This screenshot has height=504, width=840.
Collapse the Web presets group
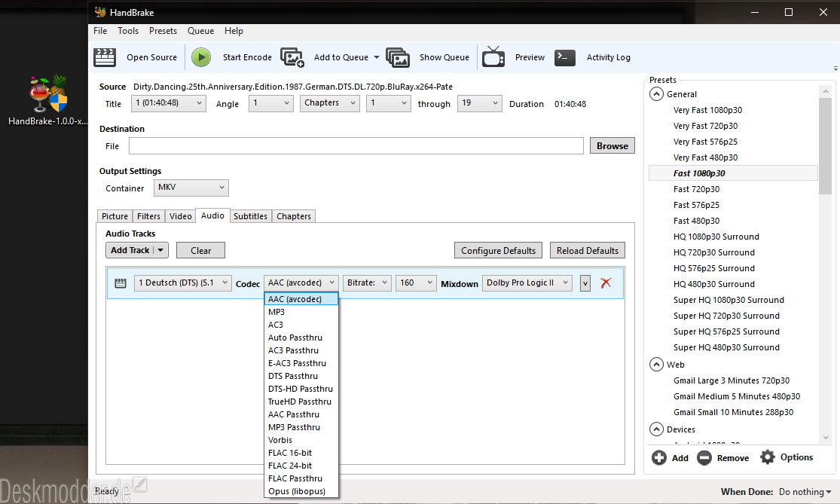(656, 365)
